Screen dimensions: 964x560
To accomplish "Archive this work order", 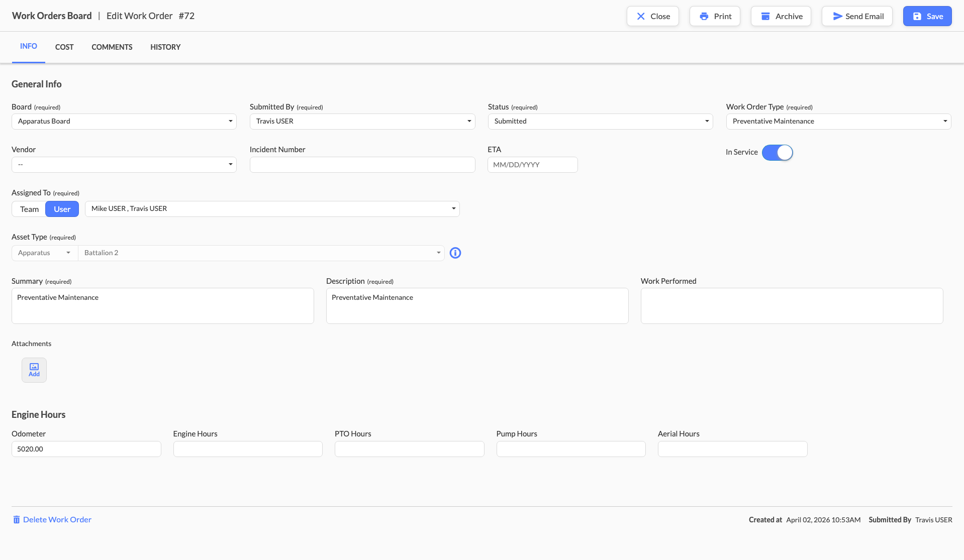I will (781, 16).
